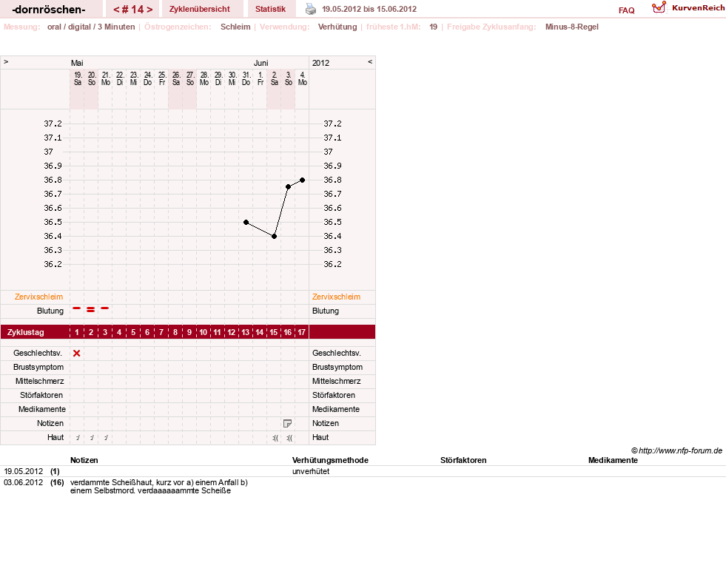This screenshot has width=726, height=588.
Task: Click the 4. Mo date header
Action: tap(303, 78)
